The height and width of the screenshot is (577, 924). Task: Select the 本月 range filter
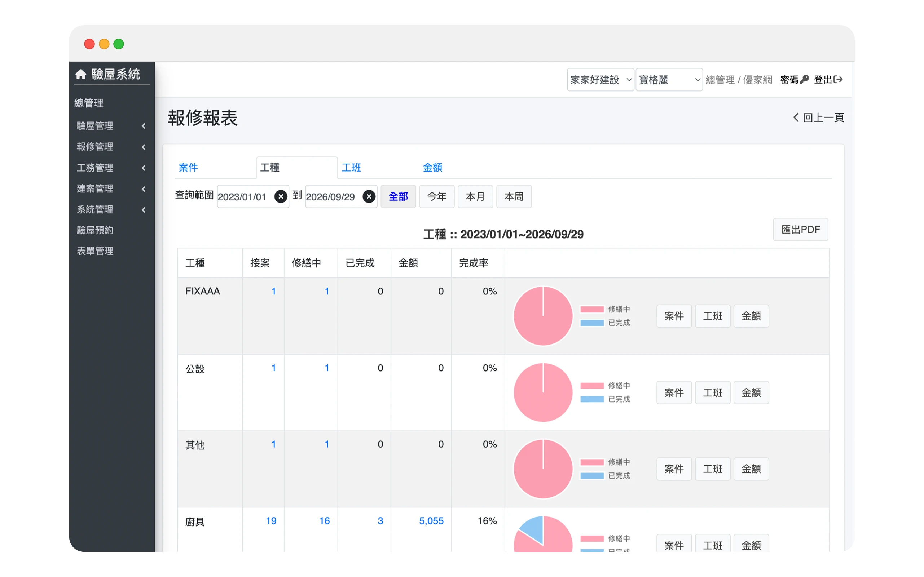click(x=475, y=196)
